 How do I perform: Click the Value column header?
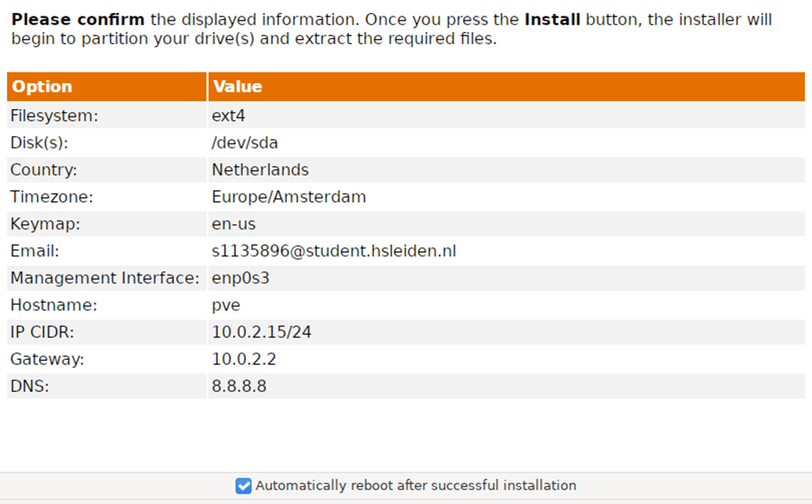click(238, 86)
